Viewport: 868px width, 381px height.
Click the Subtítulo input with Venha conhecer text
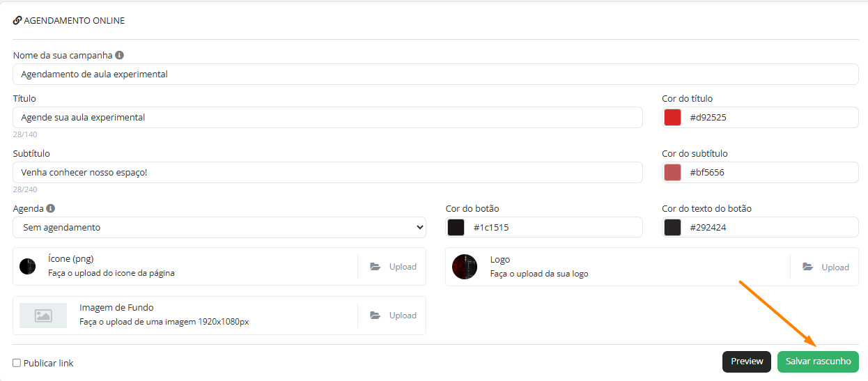coord(327,172)
